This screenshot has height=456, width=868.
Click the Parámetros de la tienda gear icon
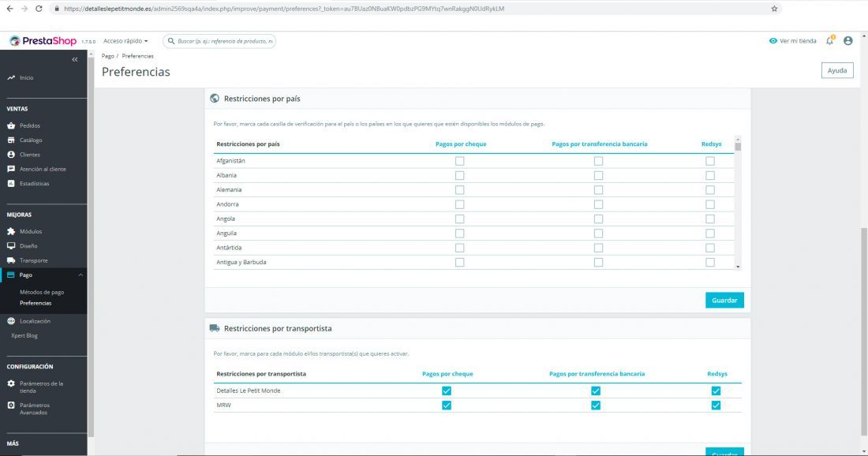tap(11, 383)
